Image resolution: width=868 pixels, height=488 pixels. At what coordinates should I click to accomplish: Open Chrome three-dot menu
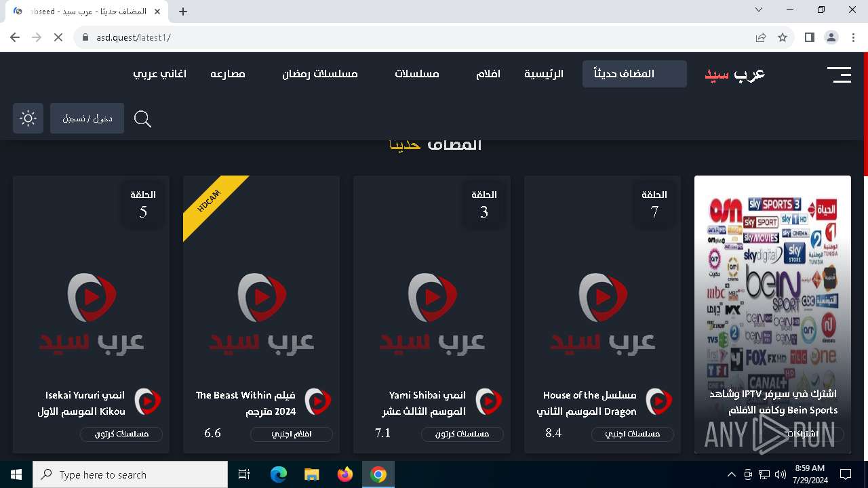click(852, 37)
